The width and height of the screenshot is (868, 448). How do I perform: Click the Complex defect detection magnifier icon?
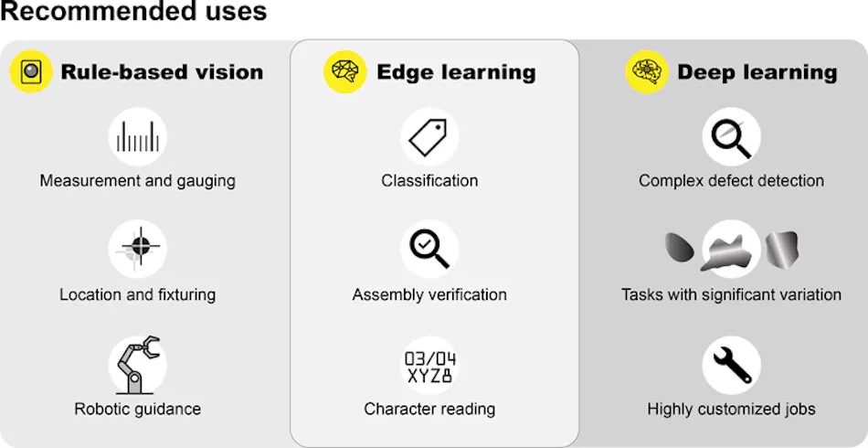click(731, 137)
